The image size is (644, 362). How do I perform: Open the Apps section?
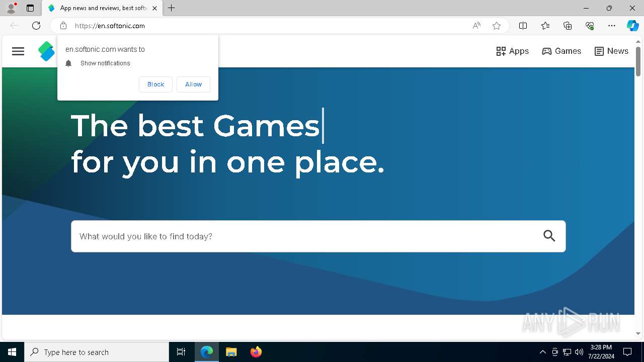(x=512, y=51)
